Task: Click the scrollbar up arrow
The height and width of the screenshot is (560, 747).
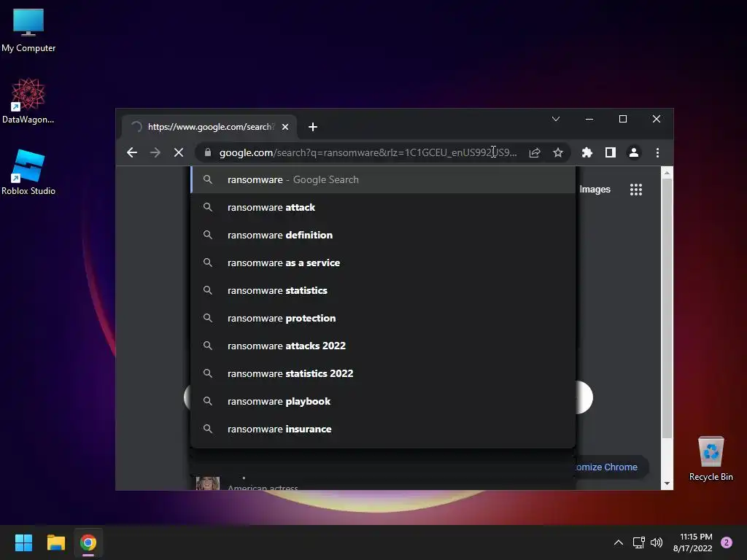Action: point(667,172)
